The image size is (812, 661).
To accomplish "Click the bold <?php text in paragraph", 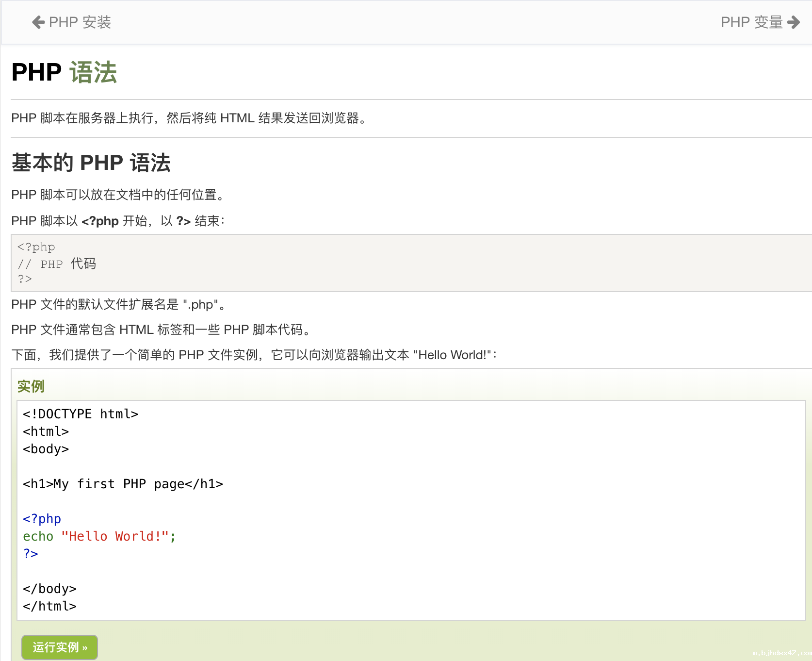I will click(x=100, y=221).
